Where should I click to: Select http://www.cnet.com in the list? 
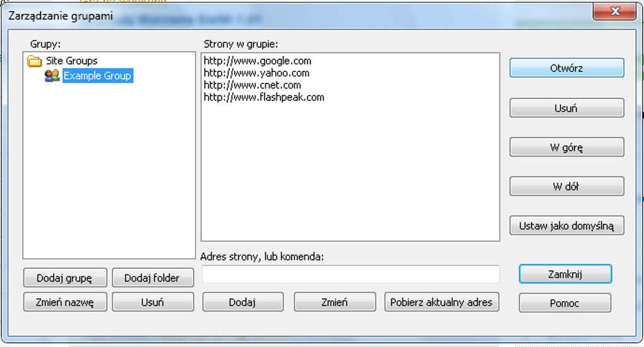(x=252, y=85)
